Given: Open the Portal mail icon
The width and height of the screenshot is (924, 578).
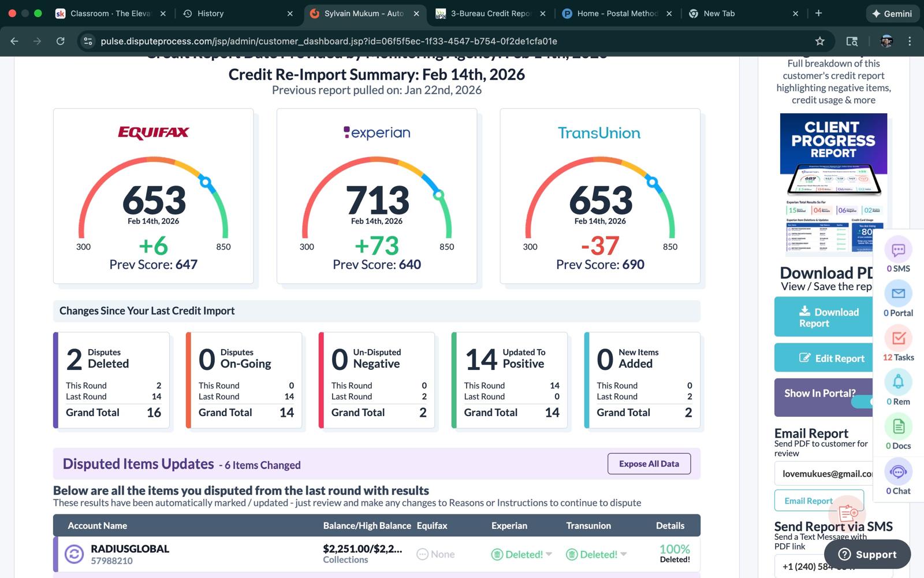Looking at the screenshot, I should (x=898, y=294).
